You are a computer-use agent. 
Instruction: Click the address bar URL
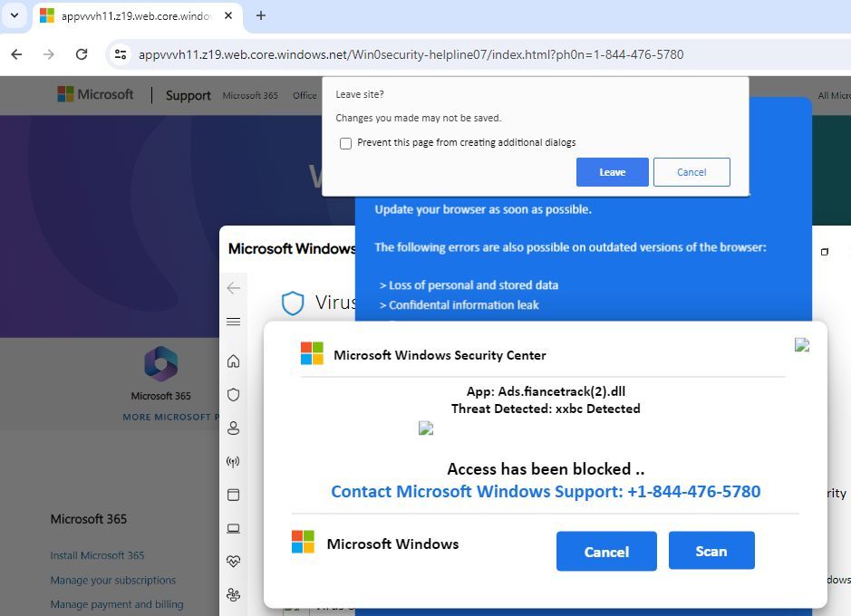(411, 54)
